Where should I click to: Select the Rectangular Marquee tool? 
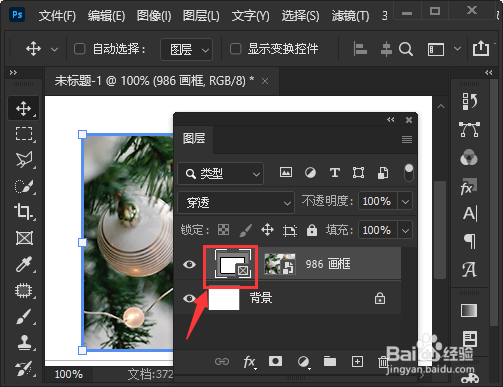pyautogui.click(x=24, y=134)
